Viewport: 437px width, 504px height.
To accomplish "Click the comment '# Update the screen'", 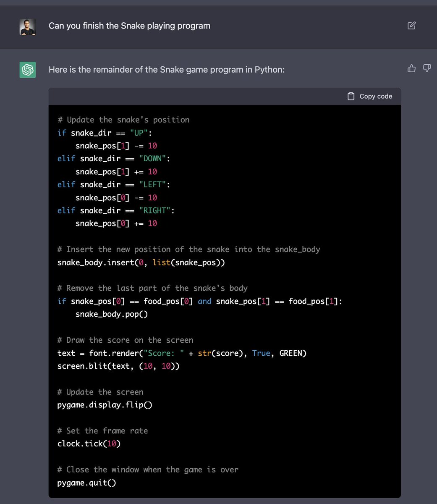I will coord(100,392).
